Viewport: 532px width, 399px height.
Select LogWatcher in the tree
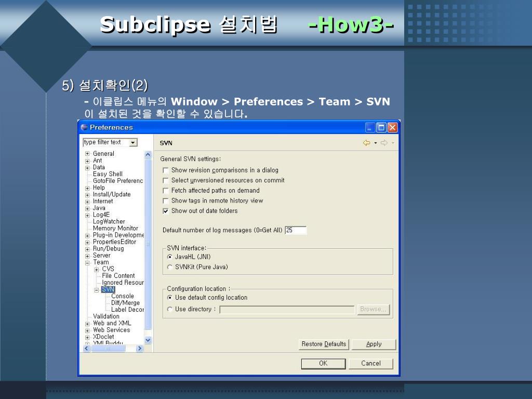[109, 221]
